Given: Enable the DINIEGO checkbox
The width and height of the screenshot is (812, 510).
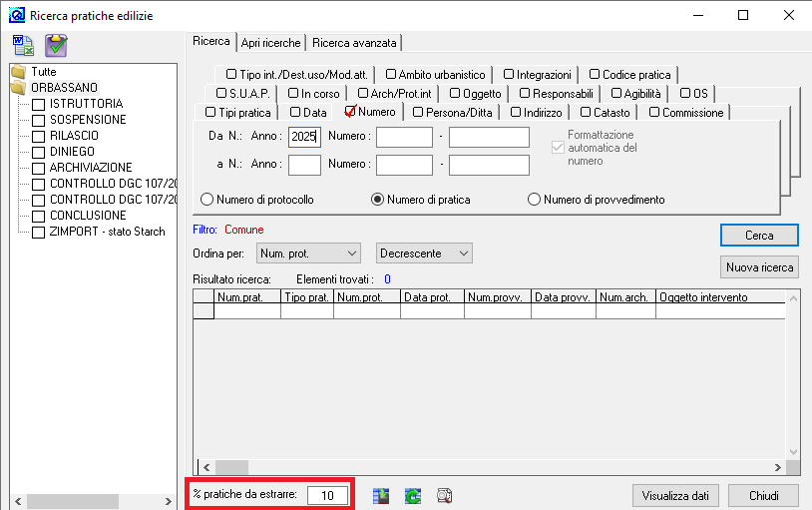Looking at the screenshot, I should pos(39,152).
